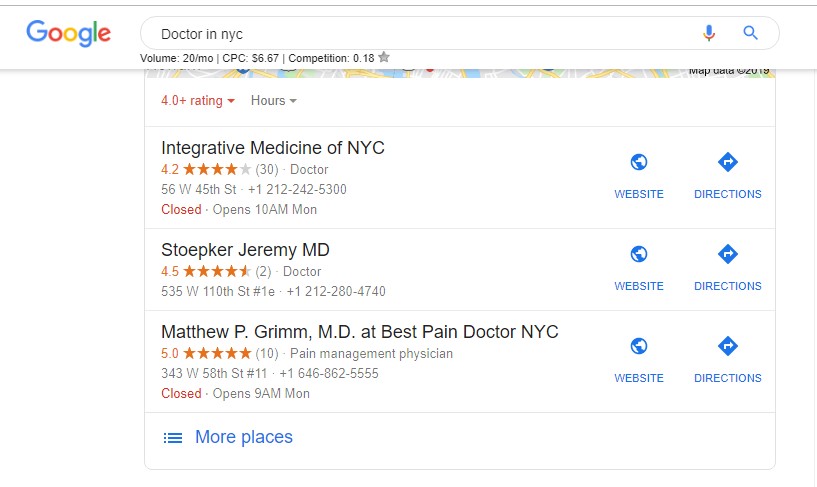Click the search box containing "Doctor in nyc"
Image resolution: width=817 pixels, height=487 pixels.
tap(420, 34)
